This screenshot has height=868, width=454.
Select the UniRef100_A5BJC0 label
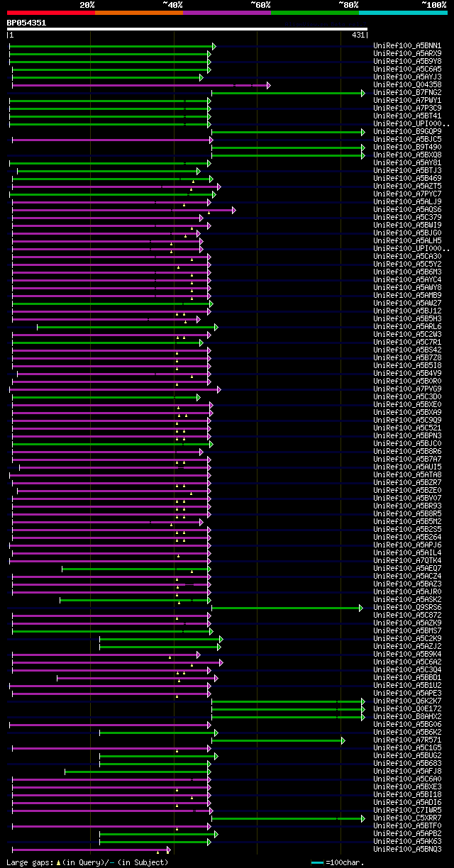pos(407,444)
